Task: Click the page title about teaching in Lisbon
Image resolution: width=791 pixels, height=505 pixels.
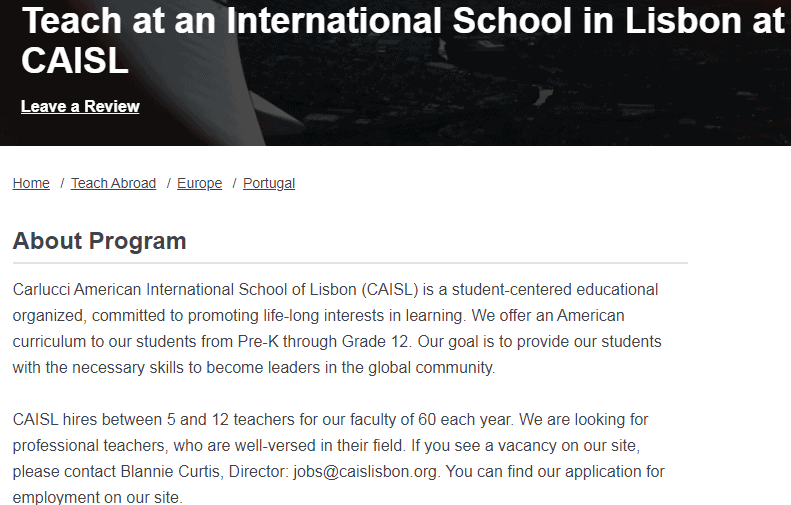Action: tap(400, 22)
